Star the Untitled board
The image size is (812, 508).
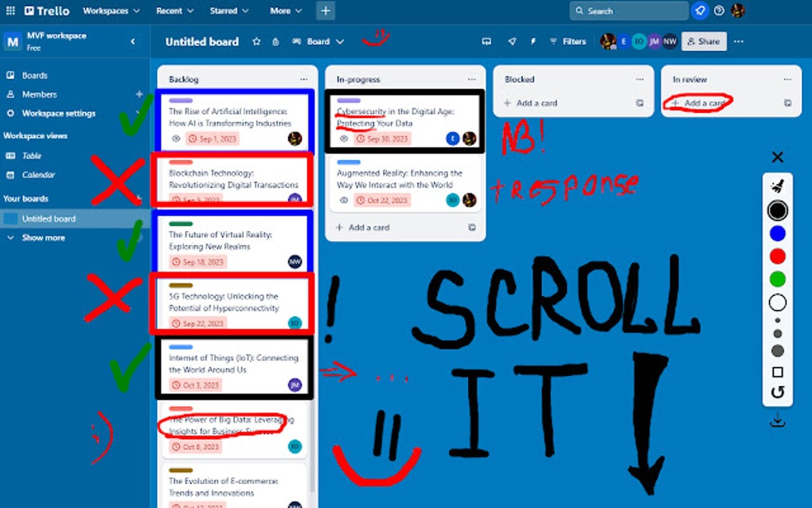coord(256,41)
